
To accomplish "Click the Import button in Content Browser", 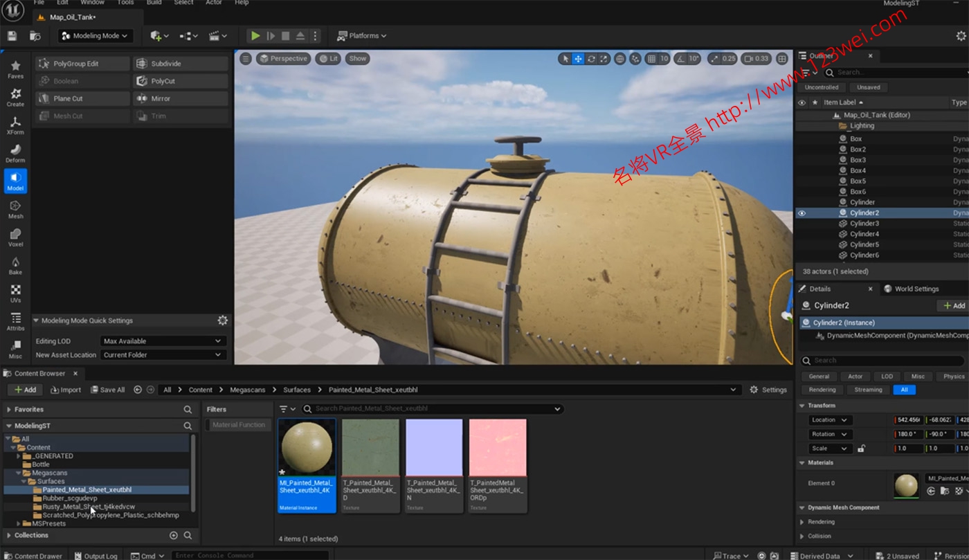I will click(66, 390).
